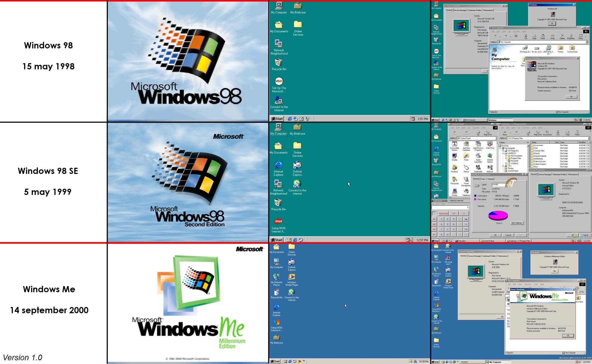Open Add New Hardware in the Control Panel window

[x=466, y=146]
